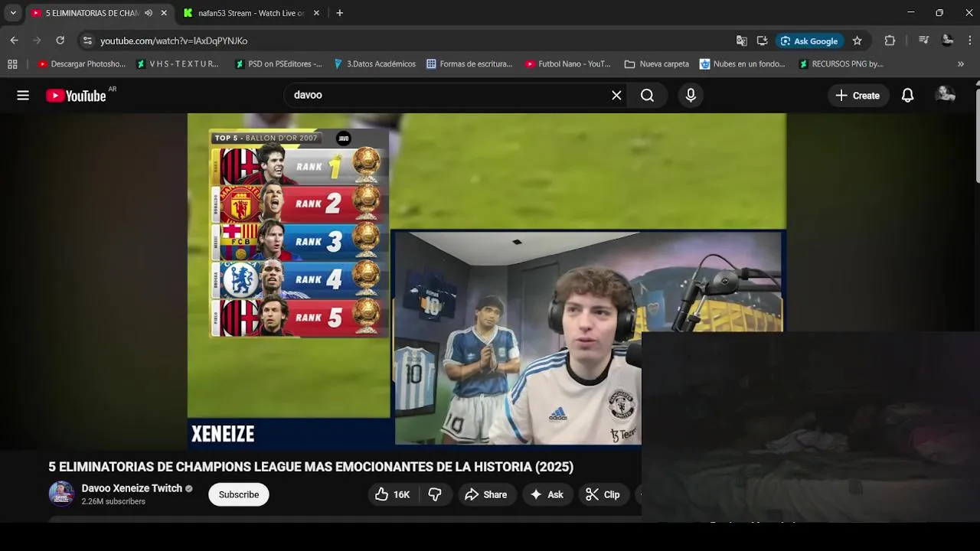The width and height of the screenshot is (980, 551).
Task: Open Formas de escritura... bookmark
Action: 469,64
